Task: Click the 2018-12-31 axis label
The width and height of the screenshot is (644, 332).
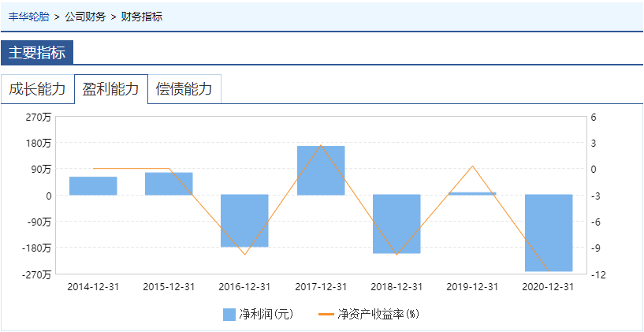Action: point(396,286)
